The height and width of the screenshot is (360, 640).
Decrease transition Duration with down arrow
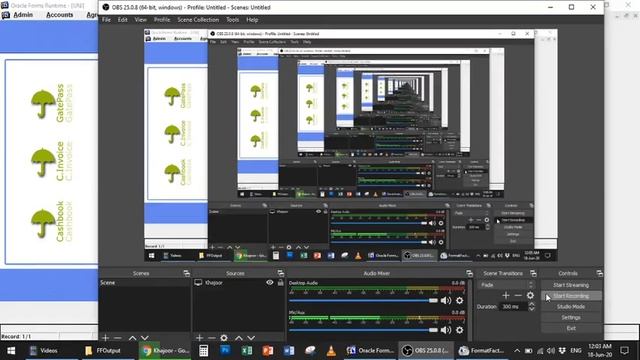coord(531,309)
